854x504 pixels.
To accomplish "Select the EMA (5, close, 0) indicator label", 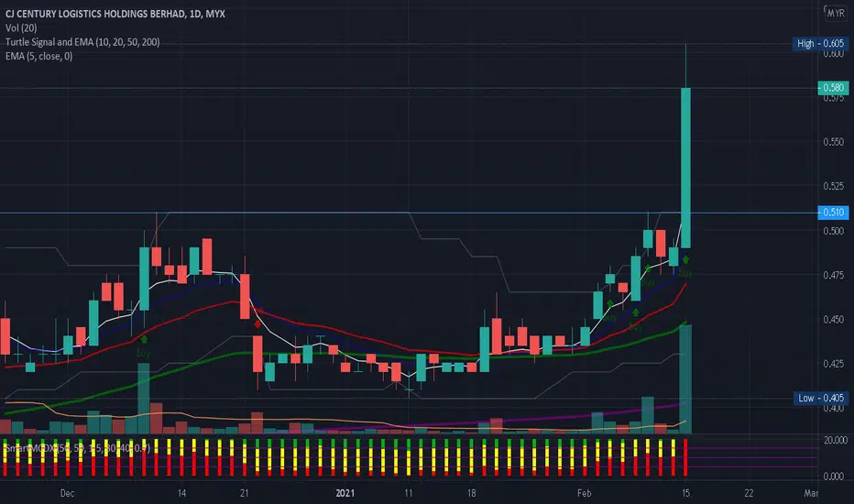I will coord(38,56).
